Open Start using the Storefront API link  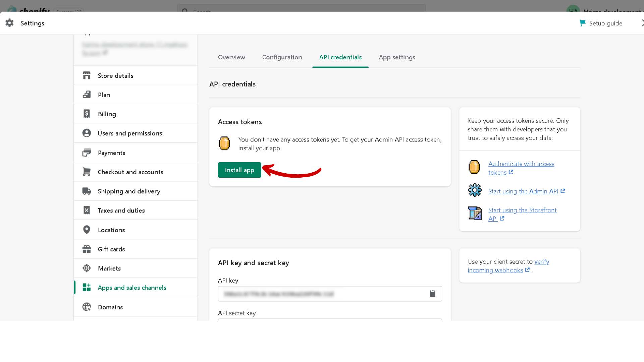522,210
